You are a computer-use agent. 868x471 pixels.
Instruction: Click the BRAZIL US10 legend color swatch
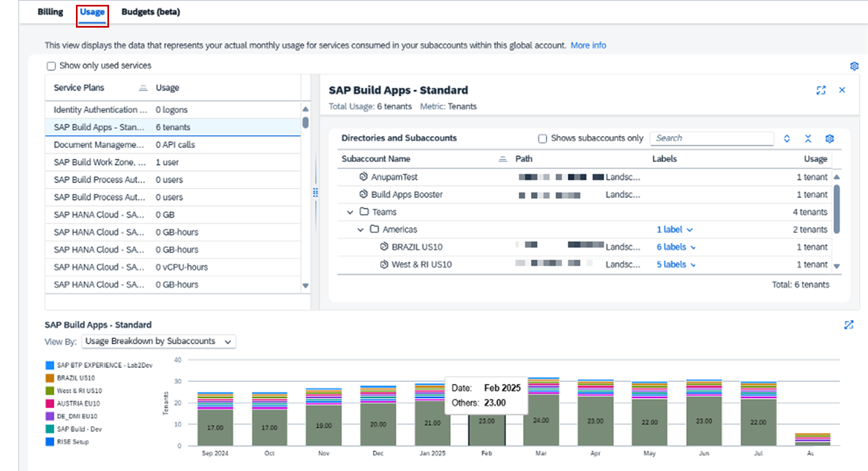tap(50, 378)
